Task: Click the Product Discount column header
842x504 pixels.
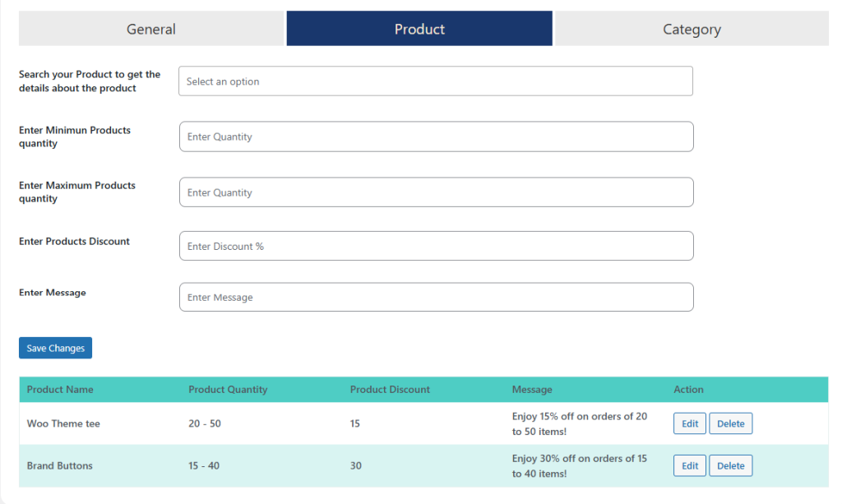Action: [390, 389]
